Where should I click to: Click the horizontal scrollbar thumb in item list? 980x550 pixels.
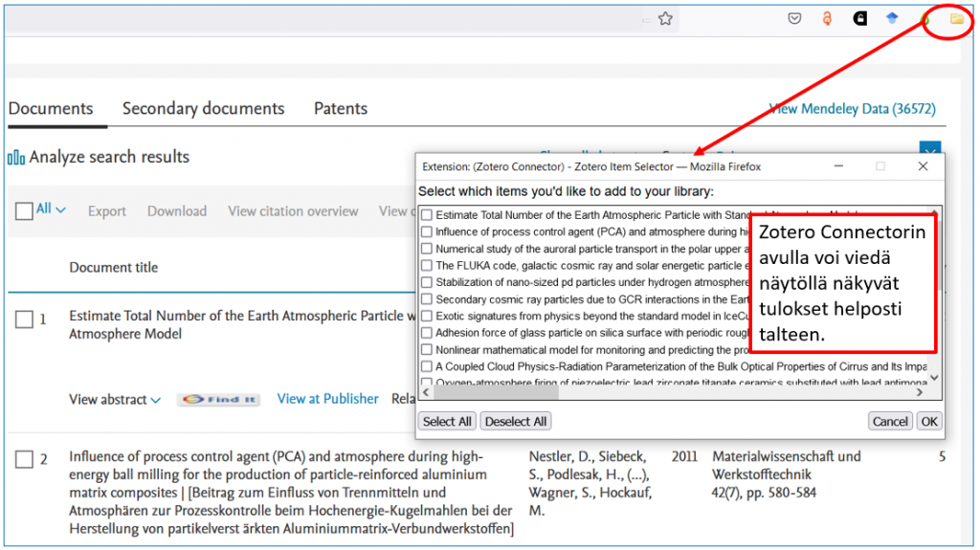click(x=496, y=392)
